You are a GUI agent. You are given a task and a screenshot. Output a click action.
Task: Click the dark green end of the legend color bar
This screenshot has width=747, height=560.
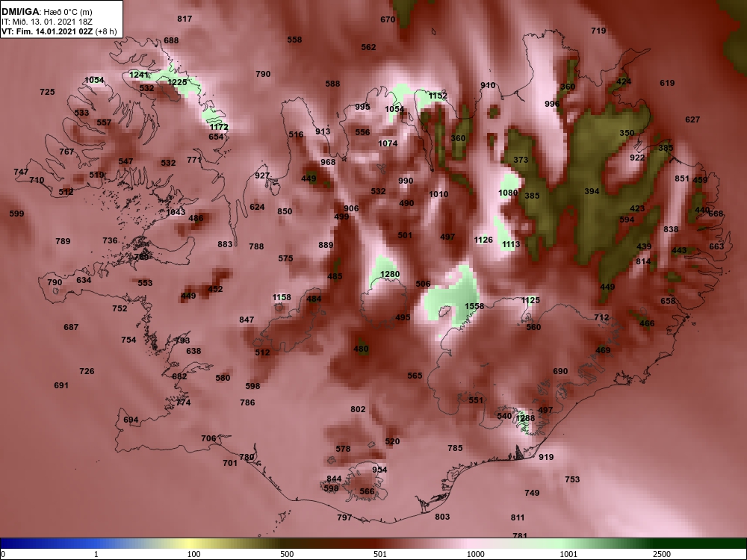[x=705, y=544]
